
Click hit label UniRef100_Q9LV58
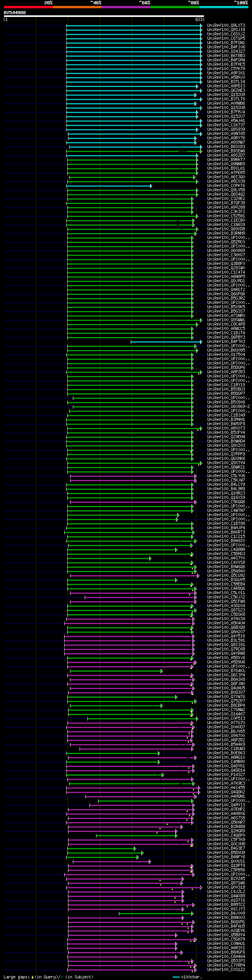pyautogui.click(x=226, y=190)
